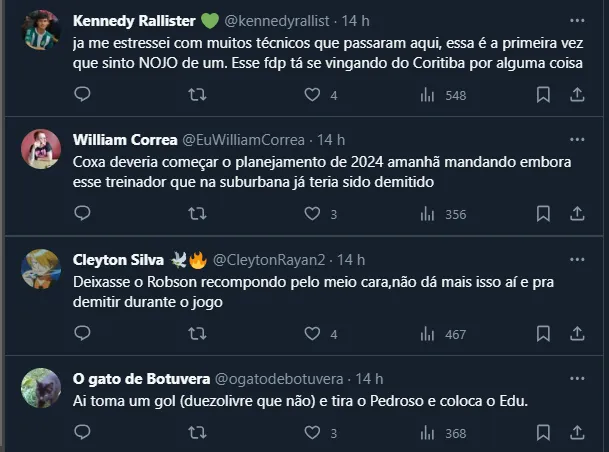This screenshot has width=609, height=452.
Task: Retweet Cleyton Silva's post
Action: pos(198,334)
